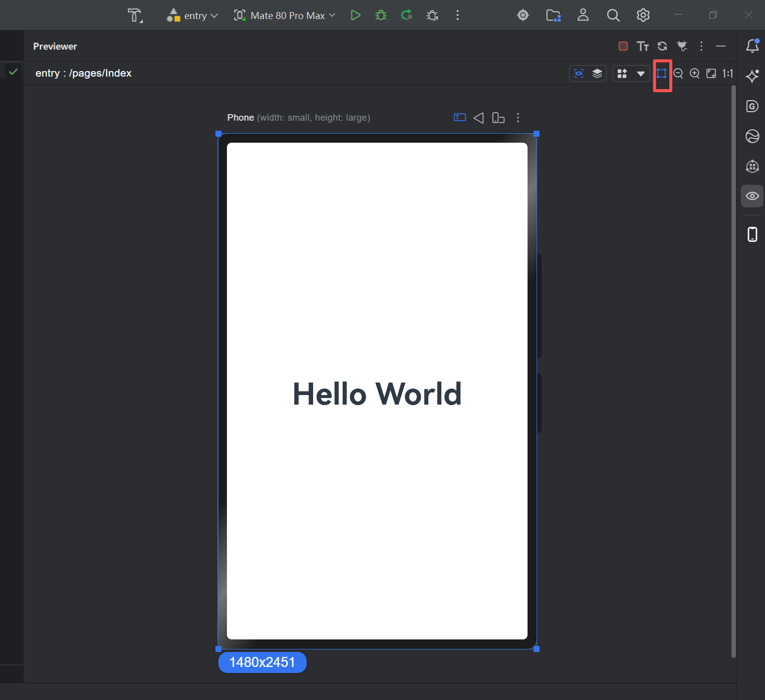Viewport: 765px width, 700px height.
Task: Zoom in the preview
Action: pos(695,74)
